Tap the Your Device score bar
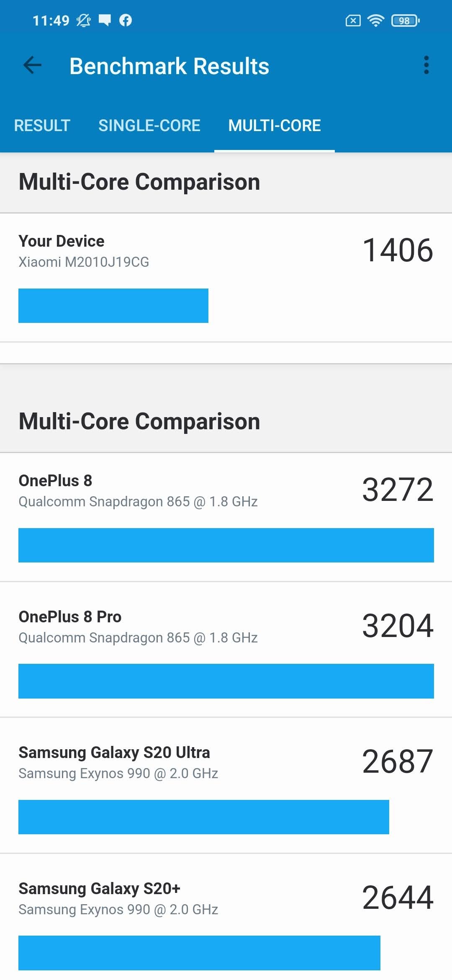The image size is (452, 980). pos(113,305)
